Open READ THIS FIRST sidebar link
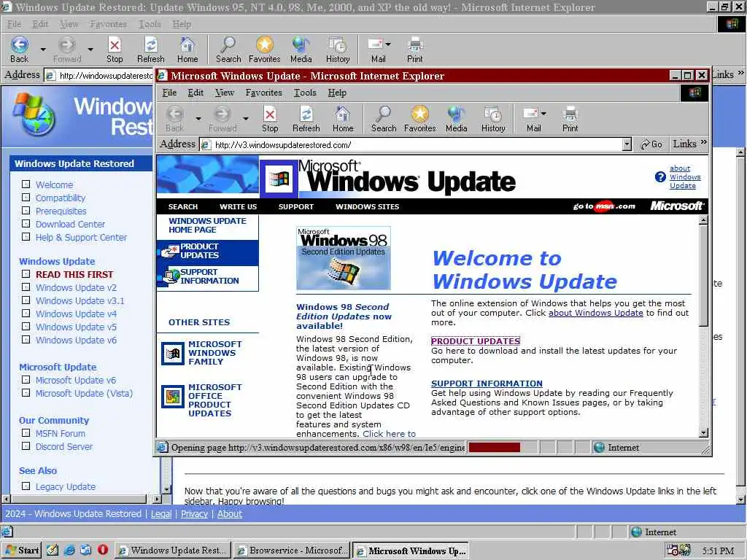Screen dimensions: 747x560 click(74, 274)
